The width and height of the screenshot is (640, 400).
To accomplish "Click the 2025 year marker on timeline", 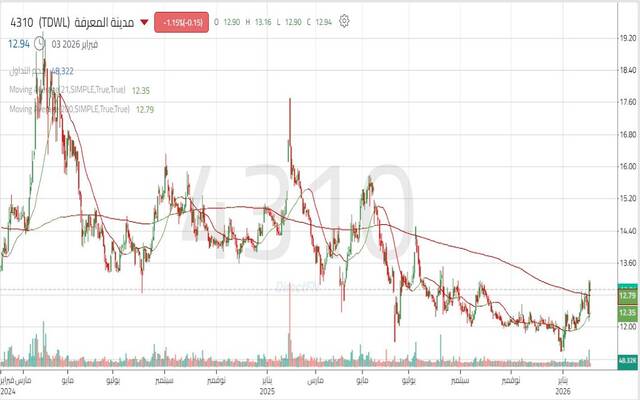I will click(266, 391).
